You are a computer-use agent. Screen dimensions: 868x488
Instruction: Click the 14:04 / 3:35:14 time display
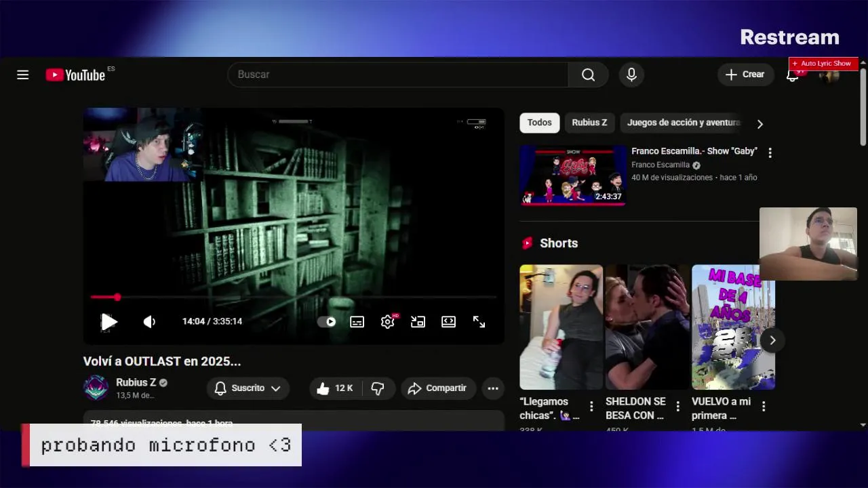click(212, 321)
